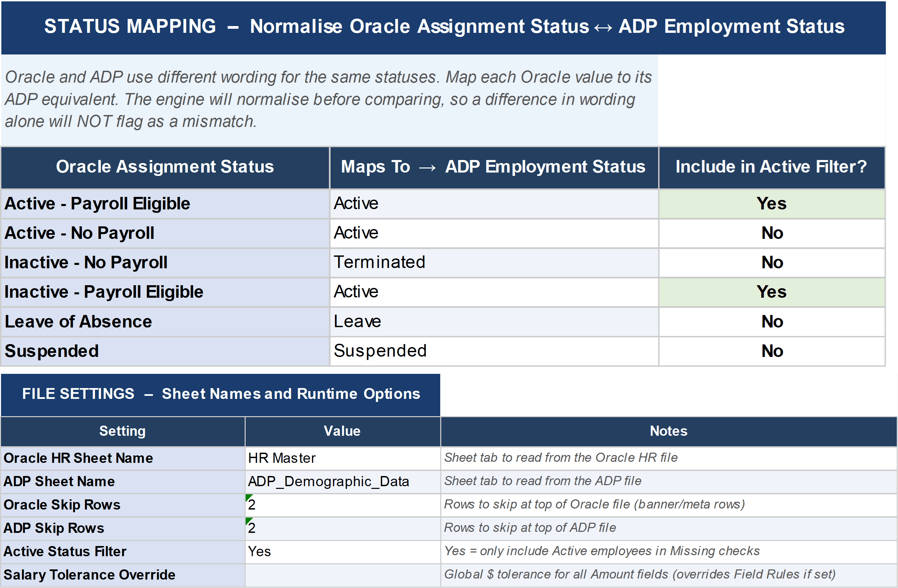Select the banner/meta rows note for Oracle Skip Rows
This screenshot has height=588, width=898.
pyautogui.click(x=669, y=505)
